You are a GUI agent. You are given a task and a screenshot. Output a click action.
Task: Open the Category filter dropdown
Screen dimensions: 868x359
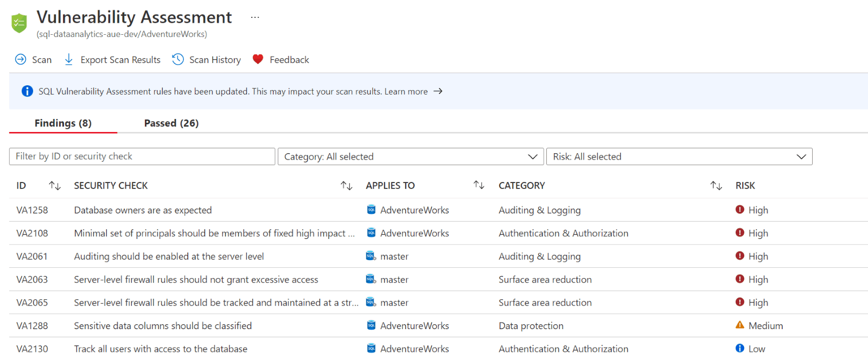click(x=411, y=156)
